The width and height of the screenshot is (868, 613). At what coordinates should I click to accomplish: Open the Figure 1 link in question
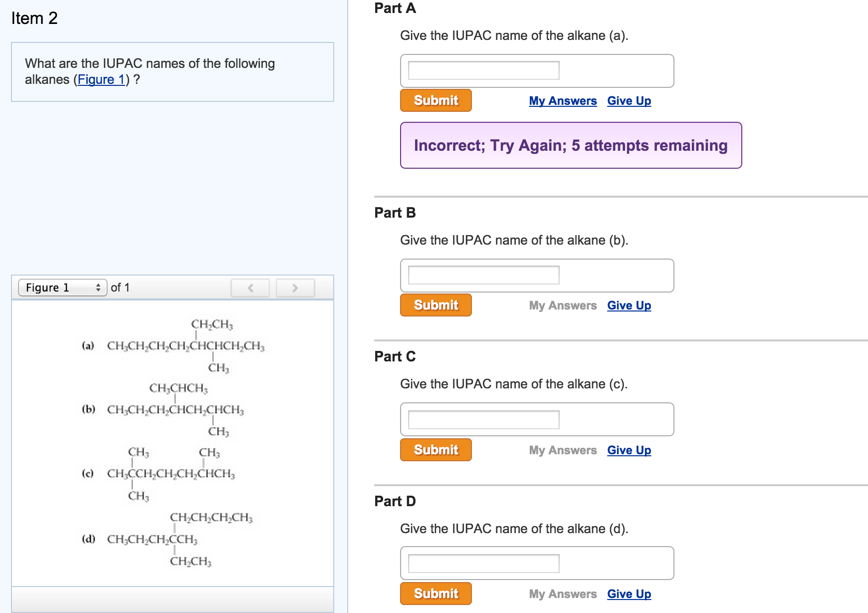pos(101,79)
